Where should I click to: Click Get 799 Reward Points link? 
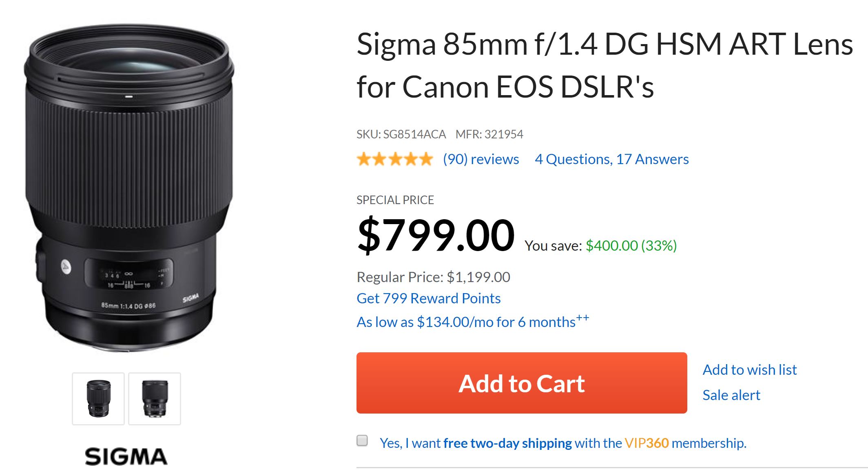tap(428, 298)
